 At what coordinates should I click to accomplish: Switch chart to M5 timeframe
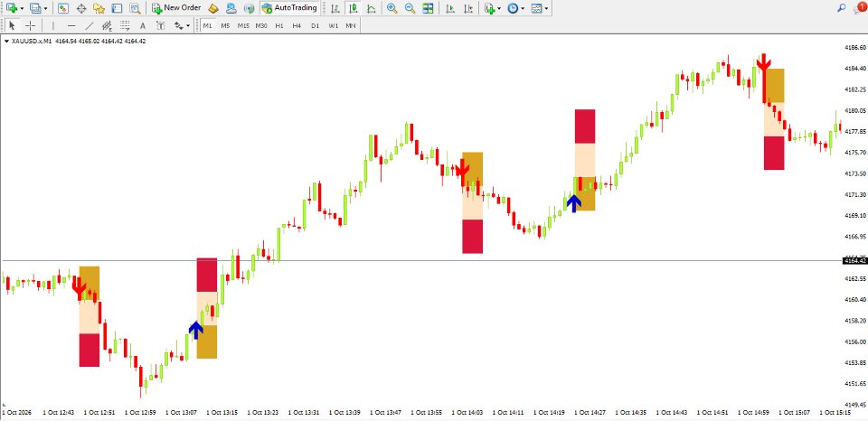pos(225,25)
